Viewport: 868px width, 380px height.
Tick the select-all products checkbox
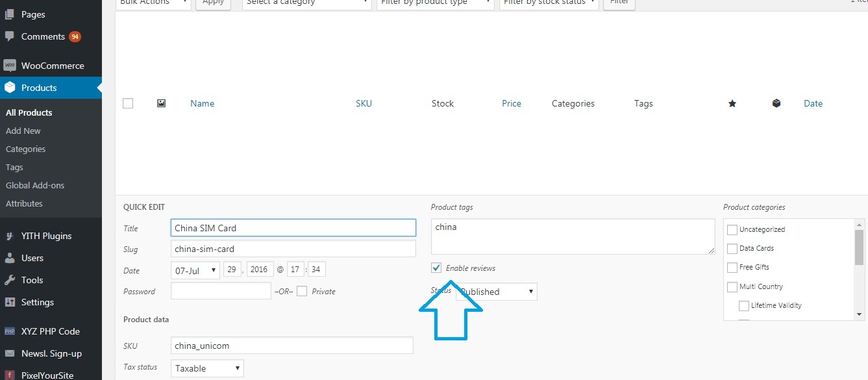(x=128, y=103)
